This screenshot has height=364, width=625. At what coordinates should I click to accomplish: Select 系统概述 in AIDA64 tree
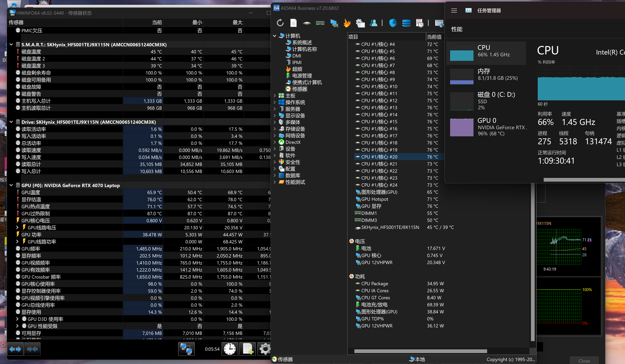point(302,42)
